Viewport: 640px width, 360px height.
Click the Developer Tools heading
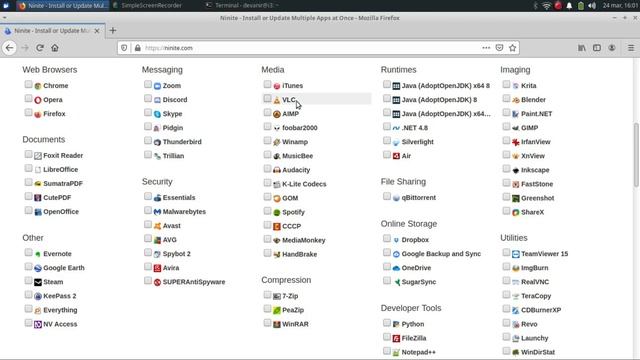[411, 308]
